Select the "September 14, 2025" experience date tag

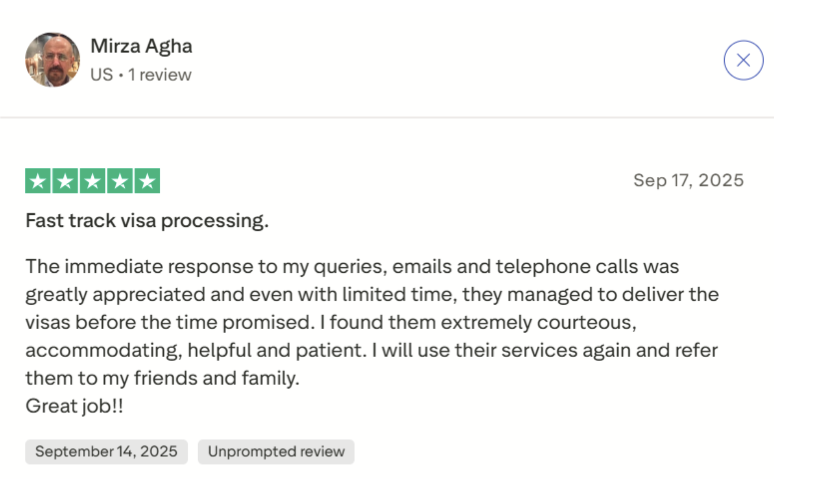coord(106,452)
